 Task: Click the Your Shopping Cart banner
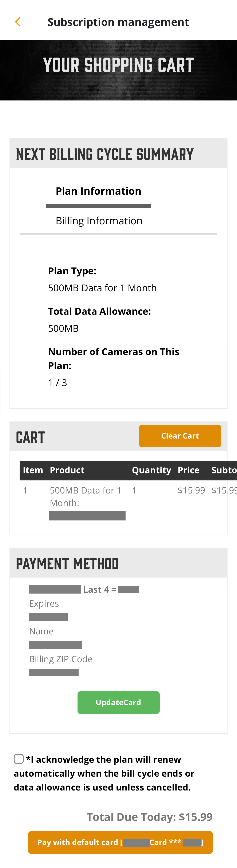(x=118, y=70)
